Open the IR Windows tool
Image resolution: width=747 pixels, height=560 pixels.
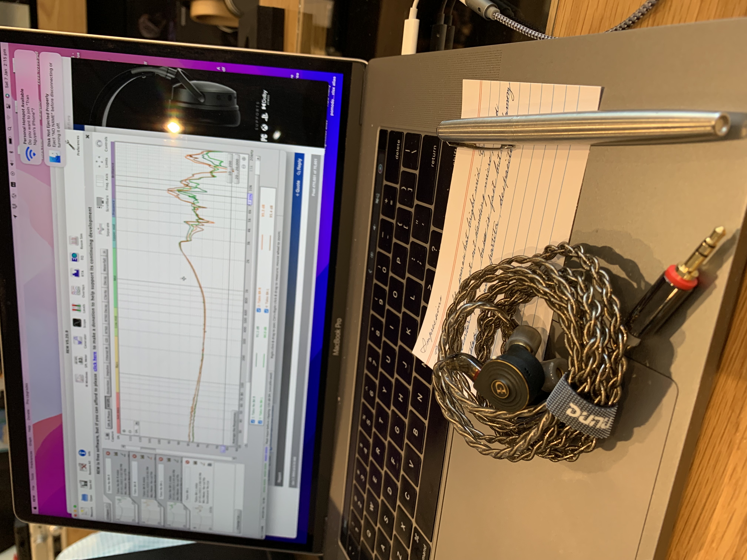click(80, 378)
